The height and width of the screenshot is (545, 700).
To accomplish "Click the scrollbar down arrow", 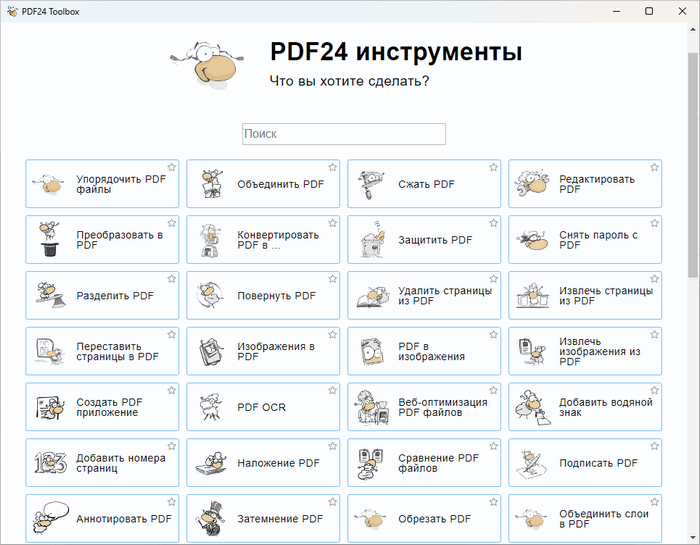I will (x=693, y=537).
